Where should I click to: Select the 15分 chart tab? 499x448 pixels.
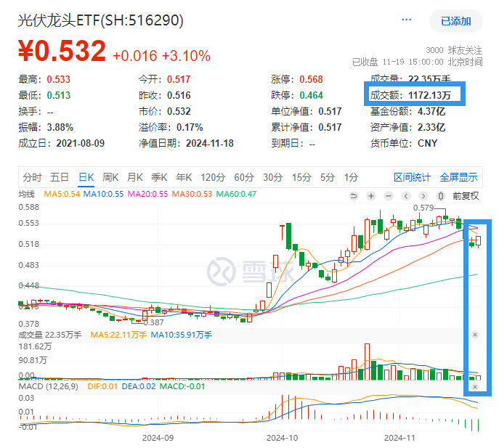(x=301, y=177)
